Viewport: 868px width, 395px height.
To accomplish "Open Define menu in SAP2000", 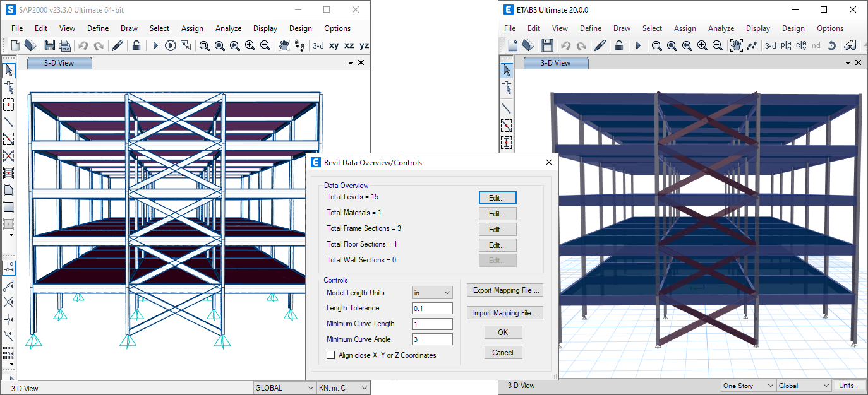I will point(98,28).
